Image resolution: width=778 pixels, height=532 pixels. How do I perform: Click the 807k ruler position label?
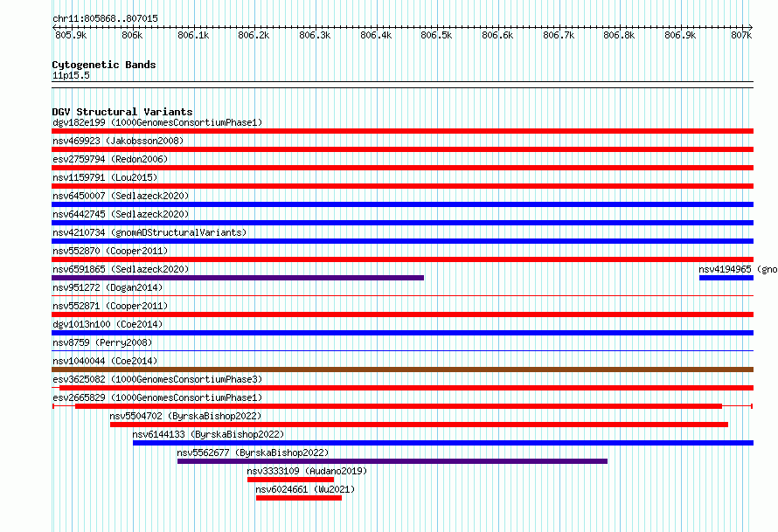pos(741,35)
